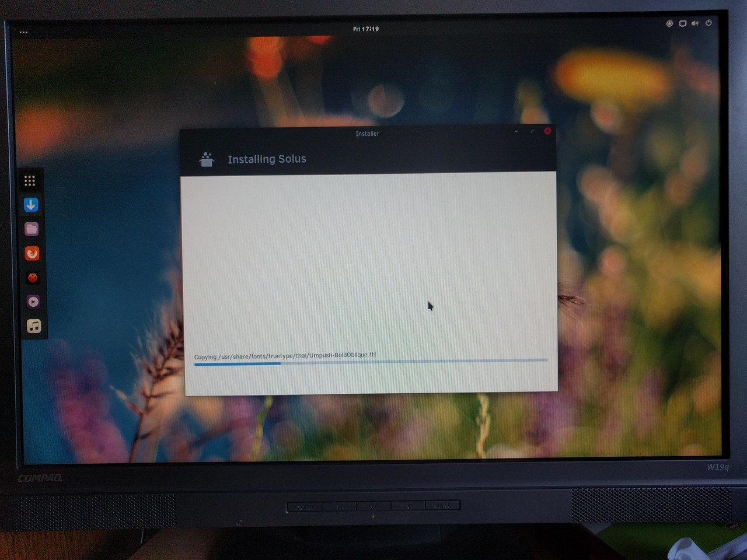747x560 pixels.
Task: Click the Installer window title
Action: pyautogui.click(x=367, y=134)
